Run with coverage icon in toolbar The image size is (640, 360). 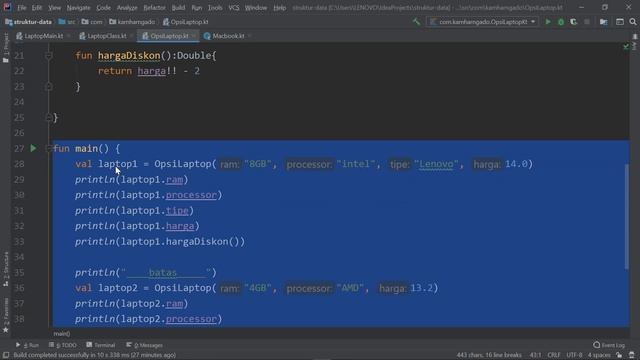pyautogui.click(x=573, y=22)
